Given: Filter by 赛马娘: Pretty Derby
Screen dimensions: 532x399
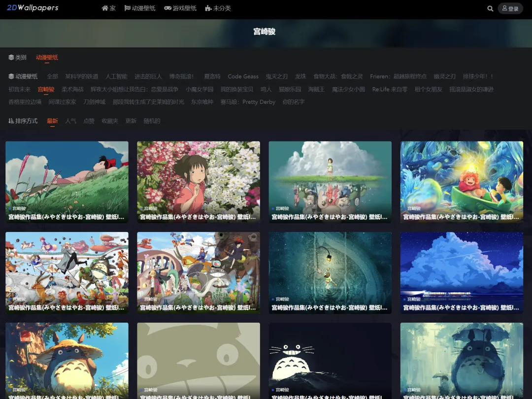Looking at the screenshot, I should [248, 102].
